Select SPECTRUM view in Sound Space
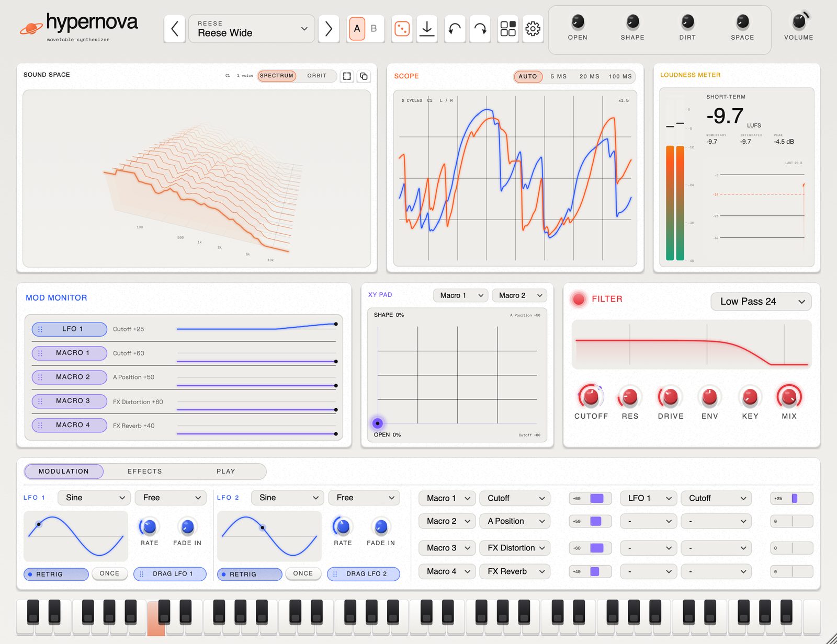Screen dimensions: 837x644 click(x=277, y=76)
